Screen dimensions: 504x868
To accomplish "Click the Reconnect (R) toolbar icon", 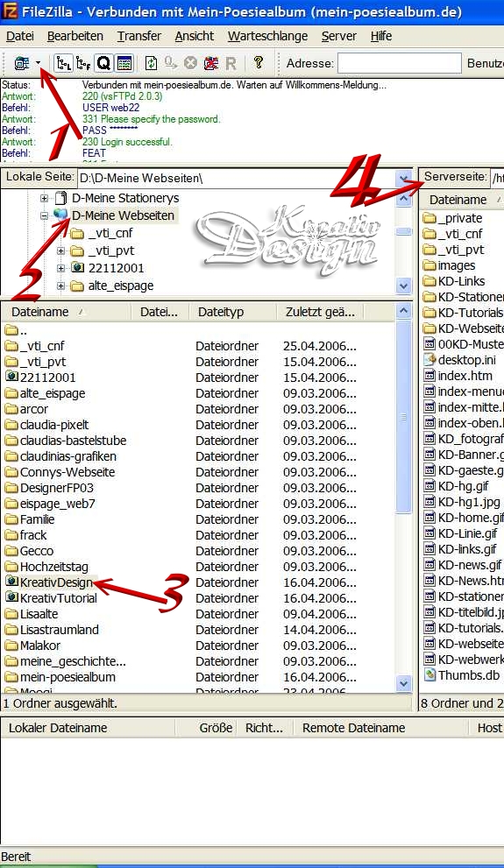I will 231,63.
